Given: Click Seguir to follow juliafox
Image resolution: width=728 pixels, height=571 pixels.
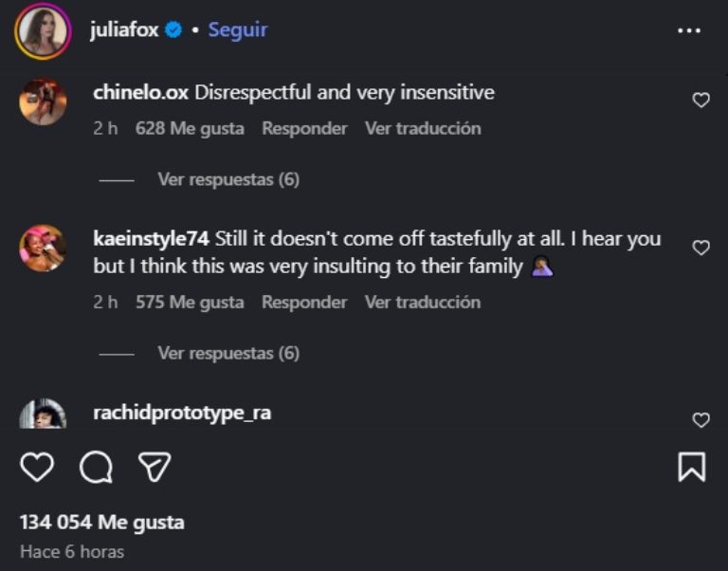Looking at the screenshot, I should tap(238, 30).
